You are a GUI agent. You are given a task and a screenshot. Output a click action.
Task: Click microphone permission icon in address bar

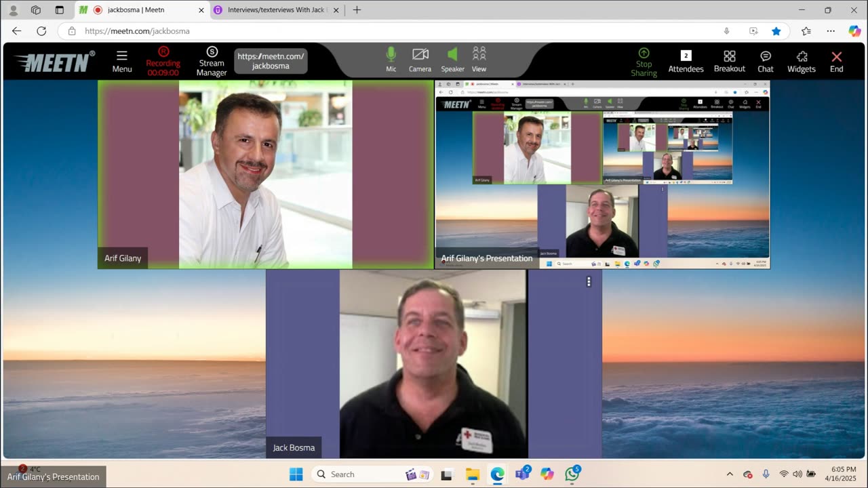[x=726, y=31]
